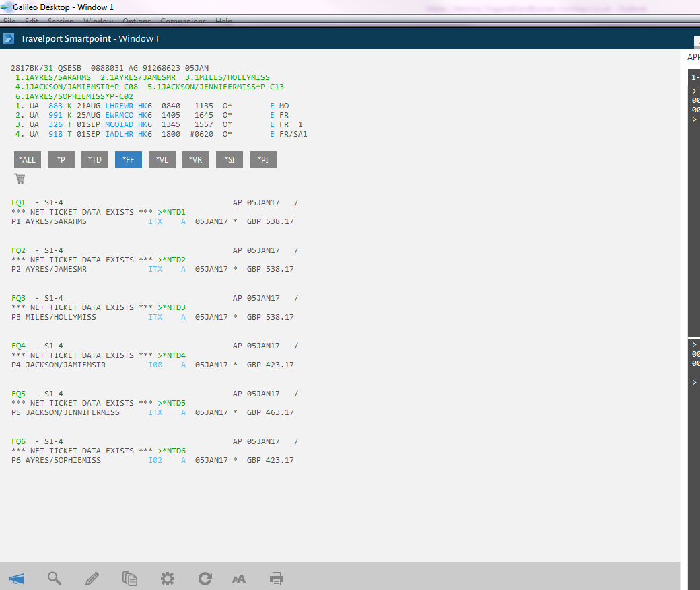Click IADLHR city pair
The width and height of the screenshot is (700, 590).
119,134
